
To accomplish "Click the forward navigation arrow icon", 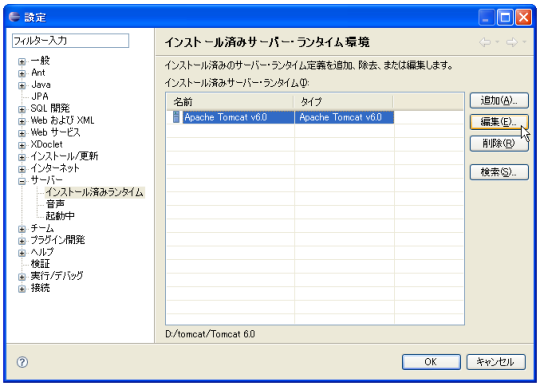I will [x=512, y=42].
